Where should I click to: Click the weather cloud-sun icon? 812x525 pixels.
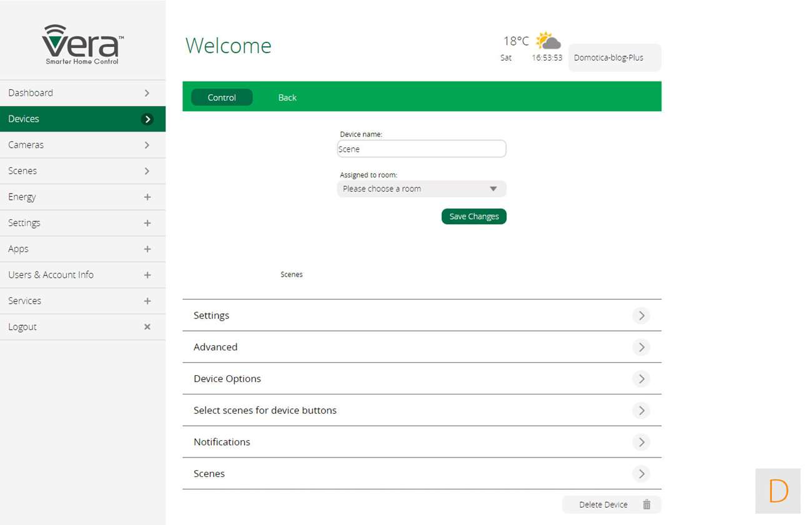coord(548,41)
